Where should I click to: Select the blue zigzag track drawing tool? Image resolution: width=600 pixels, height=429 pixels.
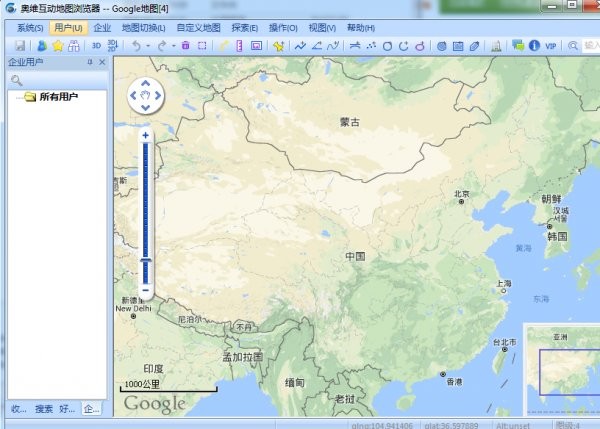pyautogui.click(x=300, y=46)
